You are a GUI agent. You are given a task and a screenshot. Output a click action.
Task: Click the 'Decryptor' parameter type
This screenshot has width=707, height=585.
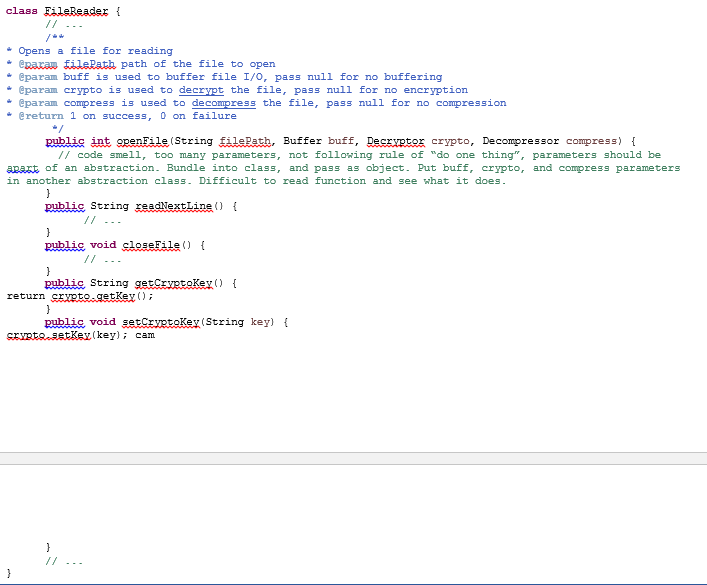(395, 141)
